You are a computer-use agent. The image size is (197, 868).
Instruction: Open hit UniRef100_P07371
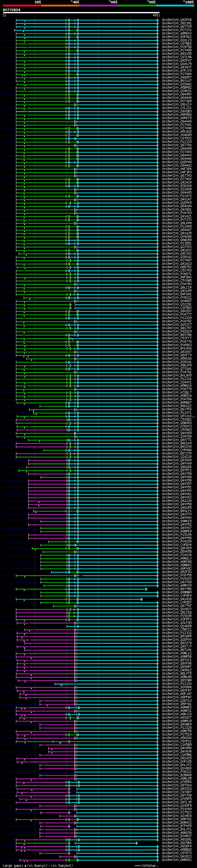[177, 30]
